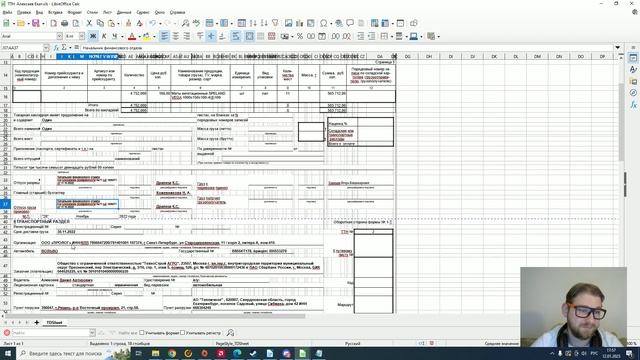
Task: Click the Insert chart icon
Action: [x=300, y=23]
